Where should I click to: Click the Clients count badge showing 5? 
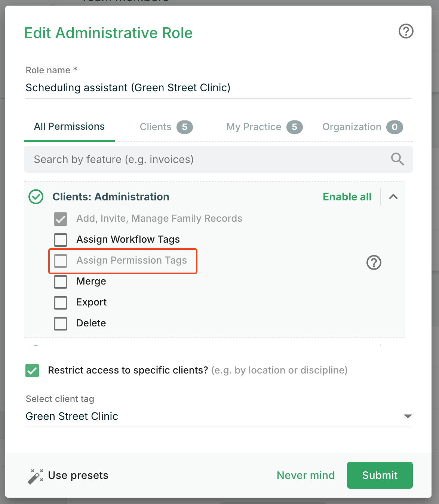185,127
